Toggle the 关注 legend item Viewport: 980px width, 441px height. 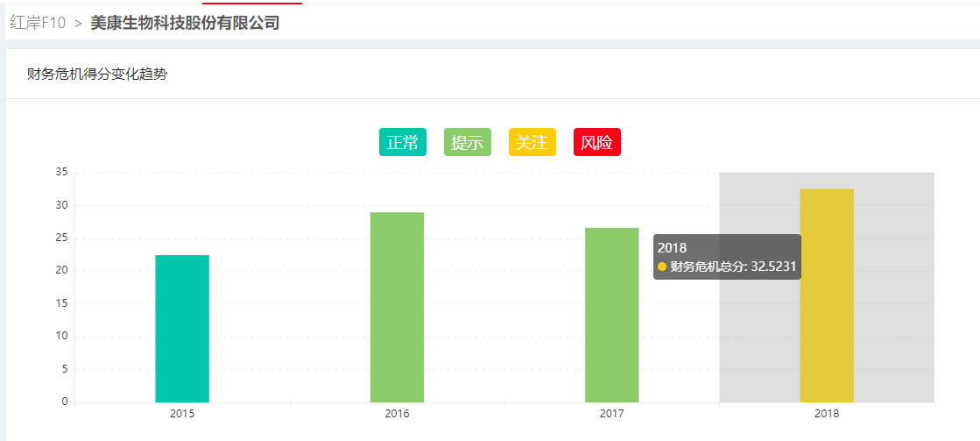(532, 142)
